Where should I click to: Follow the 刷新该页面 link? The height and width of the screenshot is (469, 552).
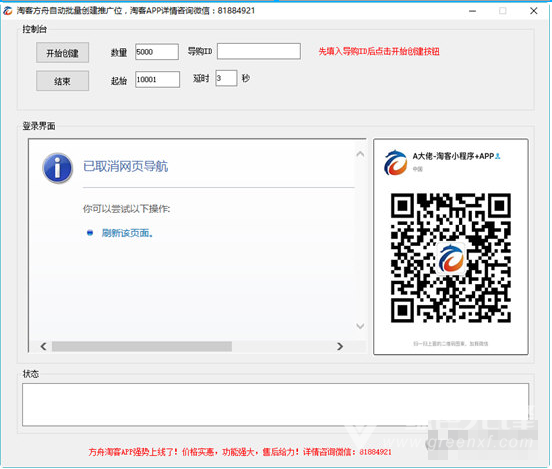pyautogui.click(x=127, y=233)
